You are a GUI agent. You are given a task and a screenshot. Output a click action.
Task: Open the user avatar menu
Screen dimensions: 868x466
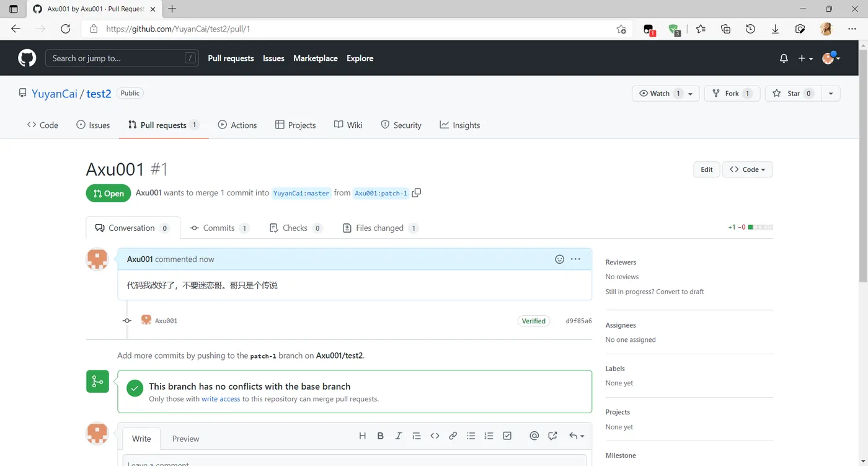[831, 58]
